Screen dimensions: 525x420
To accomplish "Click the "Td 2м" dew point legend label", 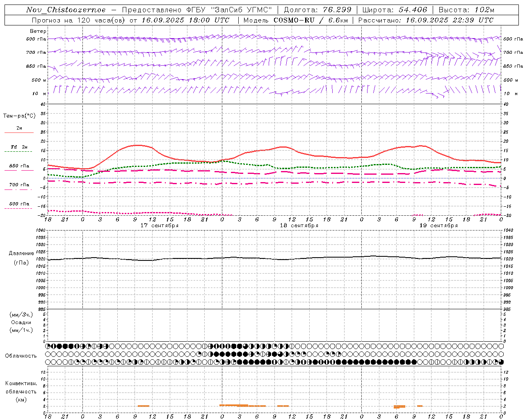I will tap(19, 147).
